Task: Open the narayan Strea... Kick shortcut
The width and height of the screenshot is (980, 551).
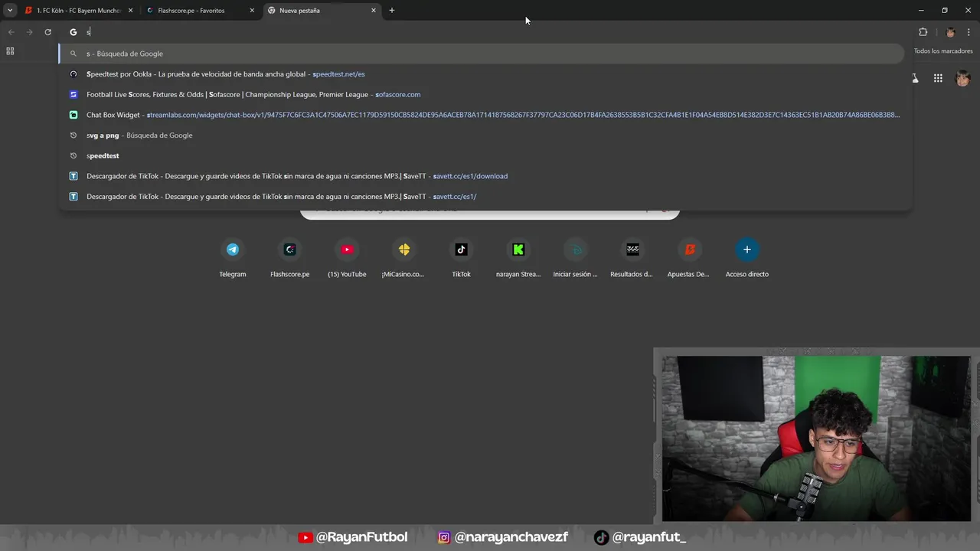Action: (518, 258)
